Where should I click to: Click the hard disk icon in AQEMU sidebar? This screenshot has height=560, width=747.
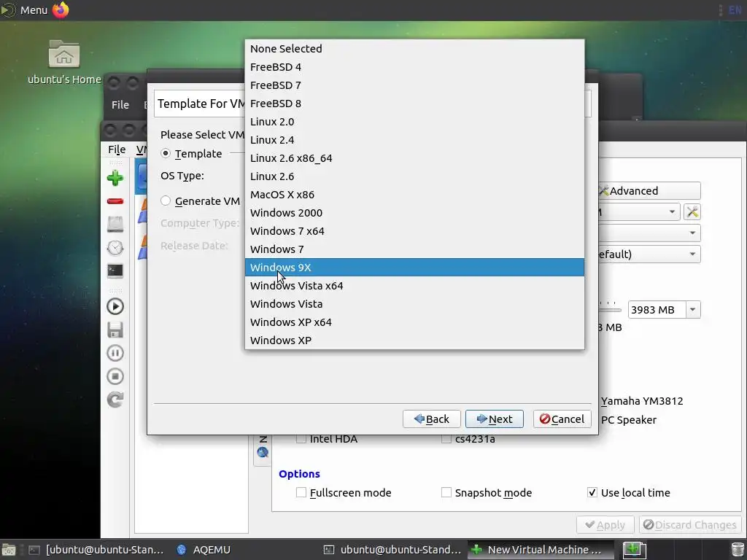115,225
